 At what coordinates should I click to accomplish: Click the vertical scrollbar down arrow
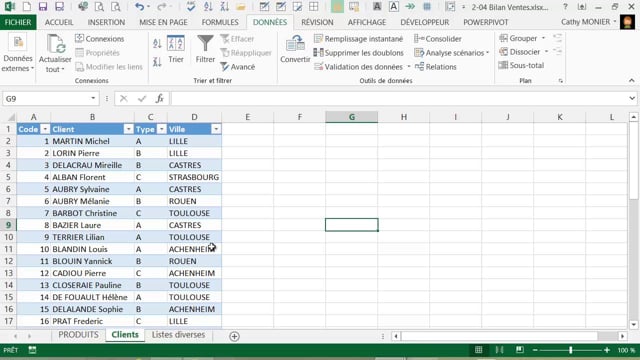point(633,325)
